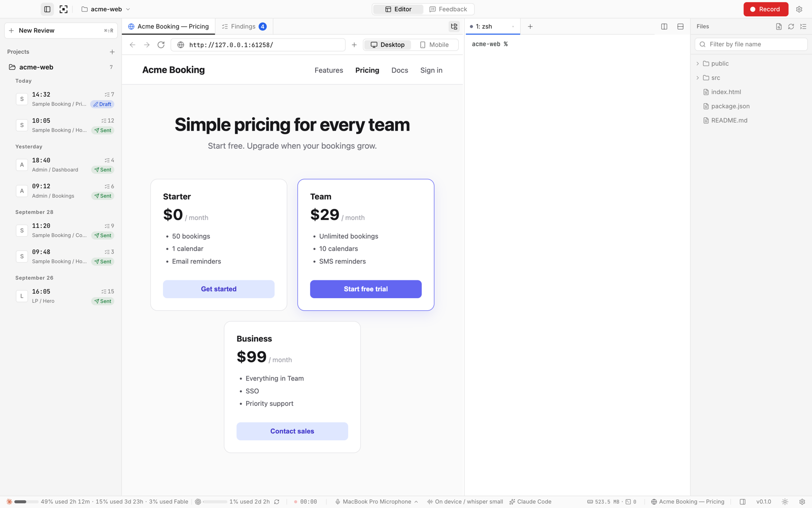
Task: Click Start free trial button
Action: click(x=365, y=289)
